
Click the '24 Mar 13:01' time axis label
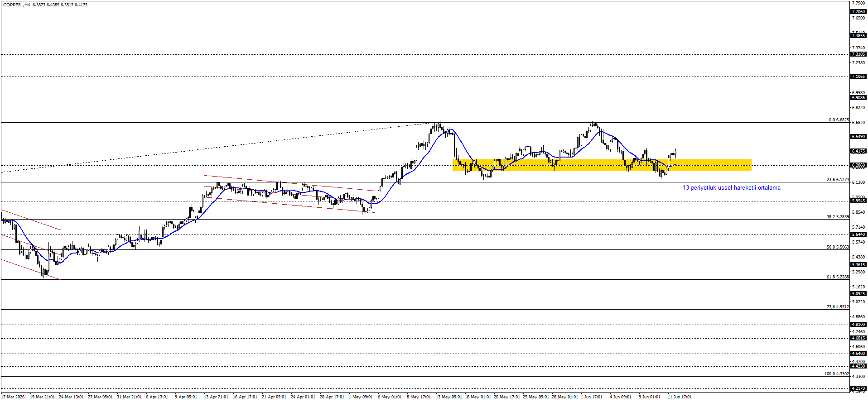pos(71,397)
